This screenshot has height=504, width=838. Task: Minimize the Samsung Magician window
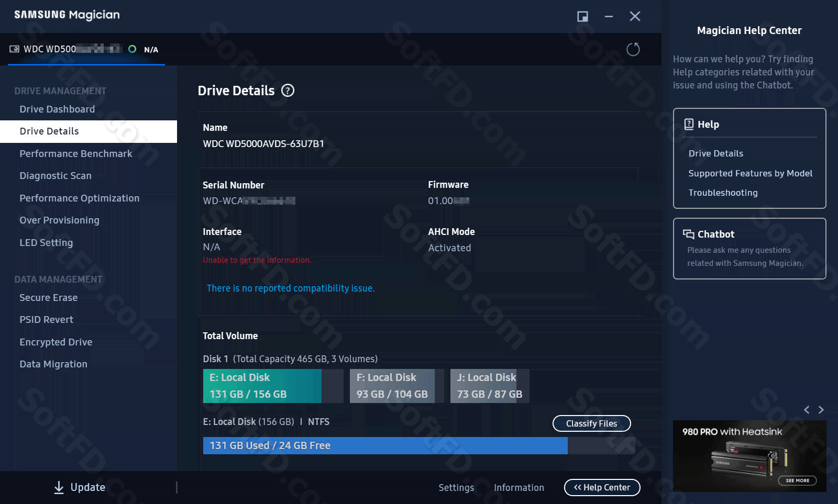click(x=609, y=16)
